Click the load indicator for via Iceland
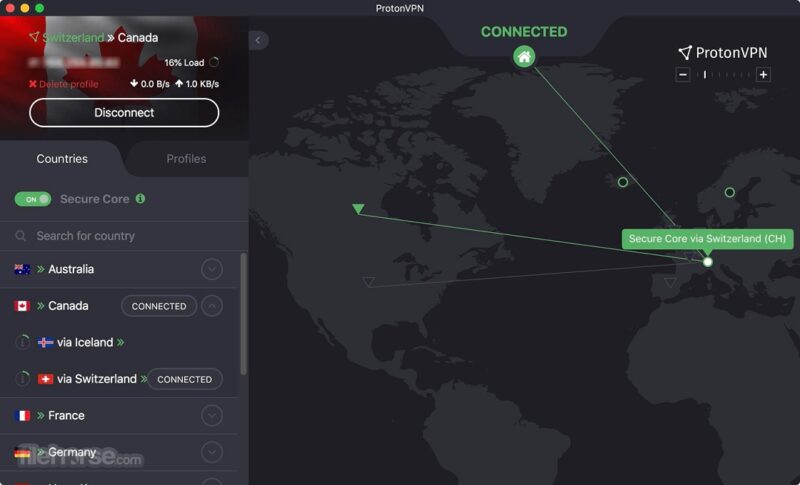The height and width of the screenshot is (485, 800). (22, 342)
